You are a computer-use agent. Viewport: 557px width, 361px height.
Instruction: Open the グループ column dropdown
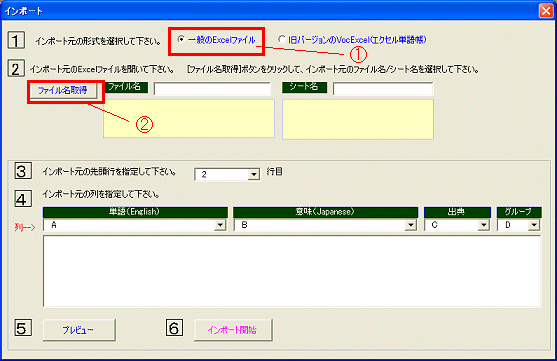coord(534,225)
